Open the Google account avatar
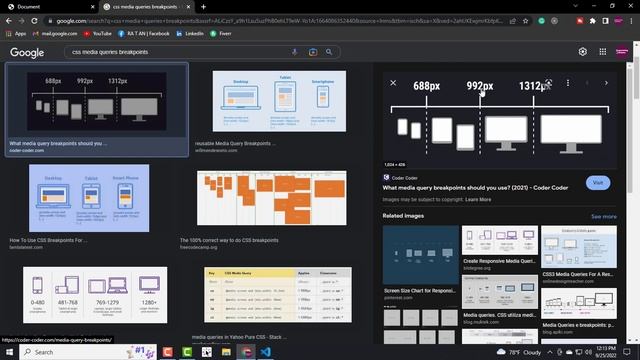 622,51
